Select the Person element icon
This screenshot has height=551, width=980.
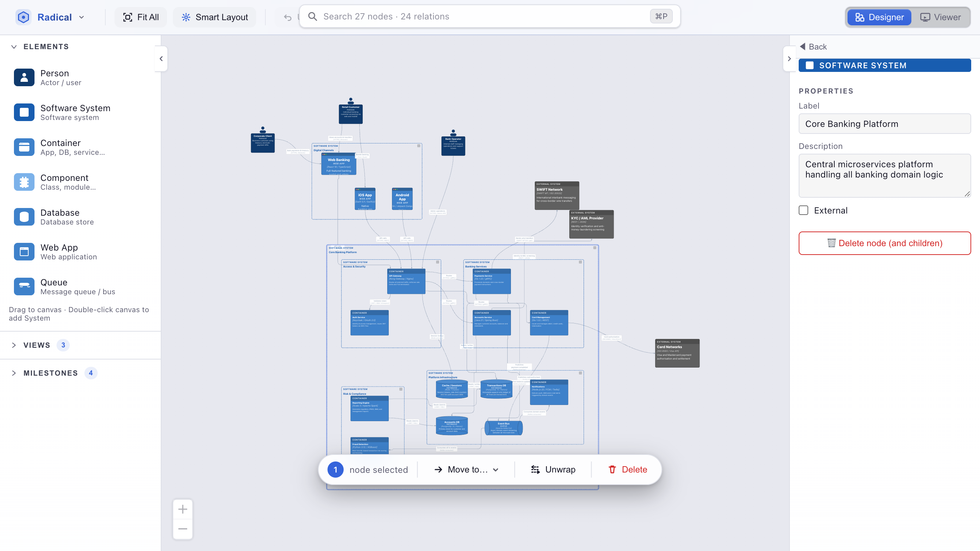pos(24,77)
